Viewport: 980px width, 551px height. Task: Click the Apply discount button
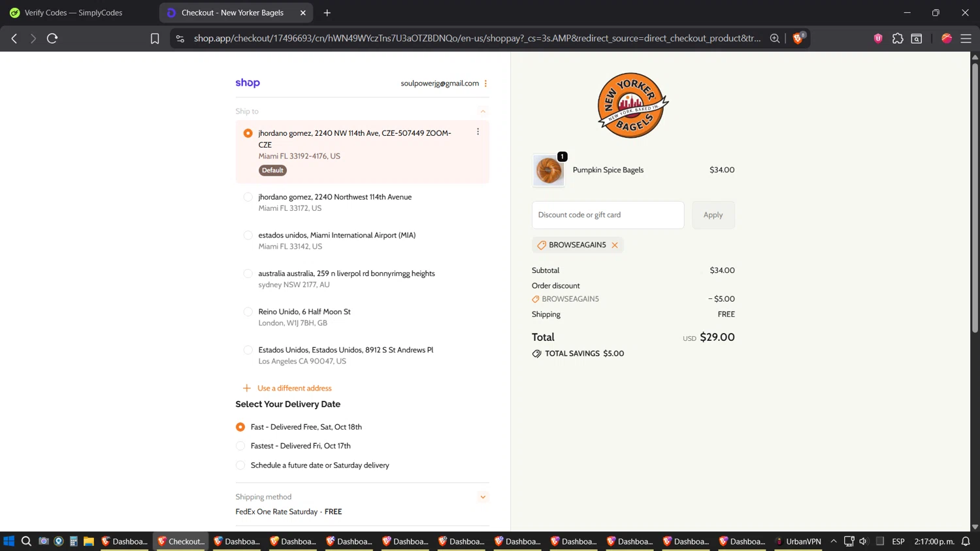point(713,215)
